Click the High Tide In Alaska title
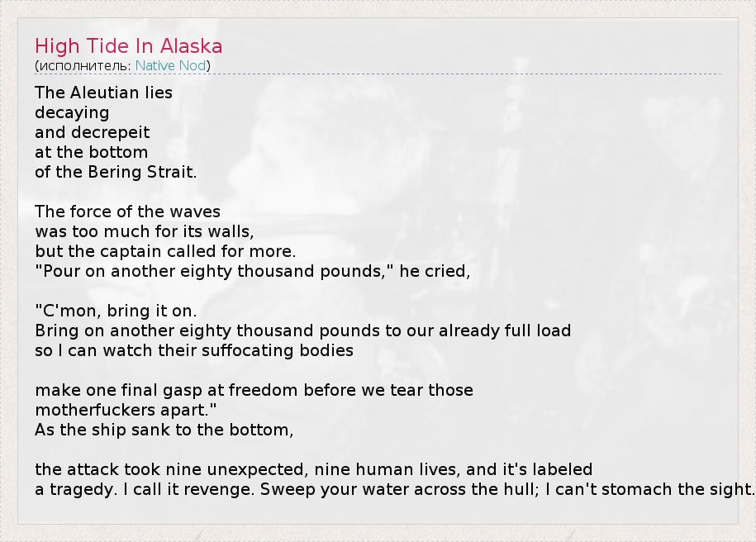Viewport: 756px width, 542px height. tap(128, 46)
